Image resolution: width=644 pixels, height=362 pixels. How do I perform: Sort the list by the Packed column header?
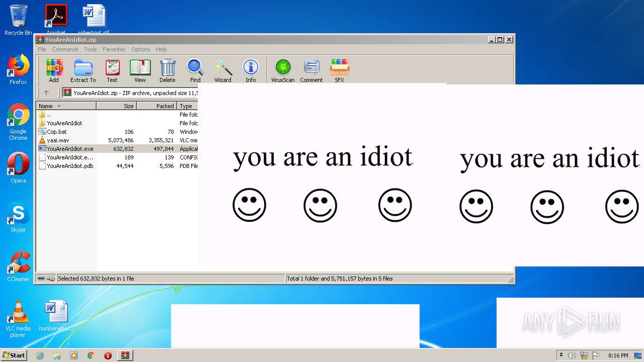[x=156, y=106]
